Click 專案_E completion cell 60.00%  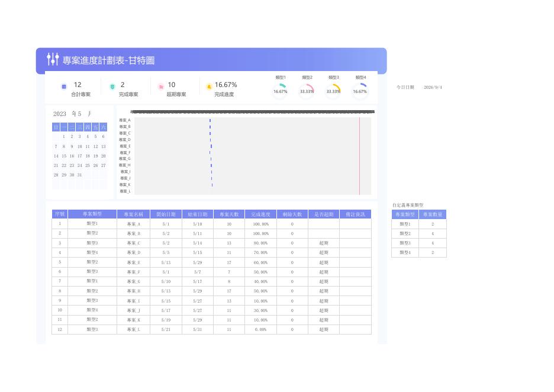pos(261,263)
